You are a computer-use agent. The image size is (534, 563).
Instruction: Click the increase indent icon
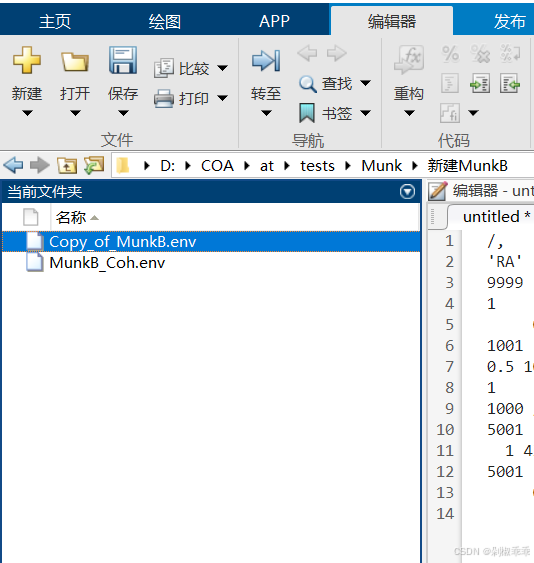click(480, 84)
